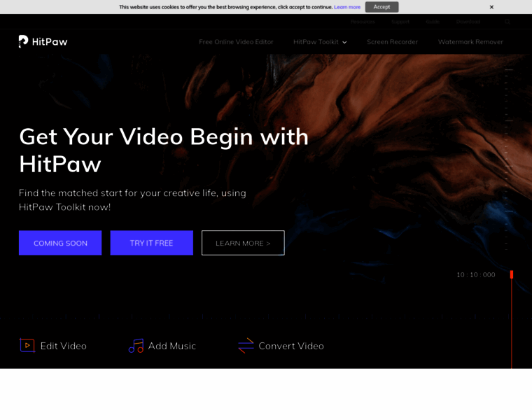Click the Convert Video arrows icon
Image resolution: width=532 pixels, height=420 pixels.
point(246,346)
